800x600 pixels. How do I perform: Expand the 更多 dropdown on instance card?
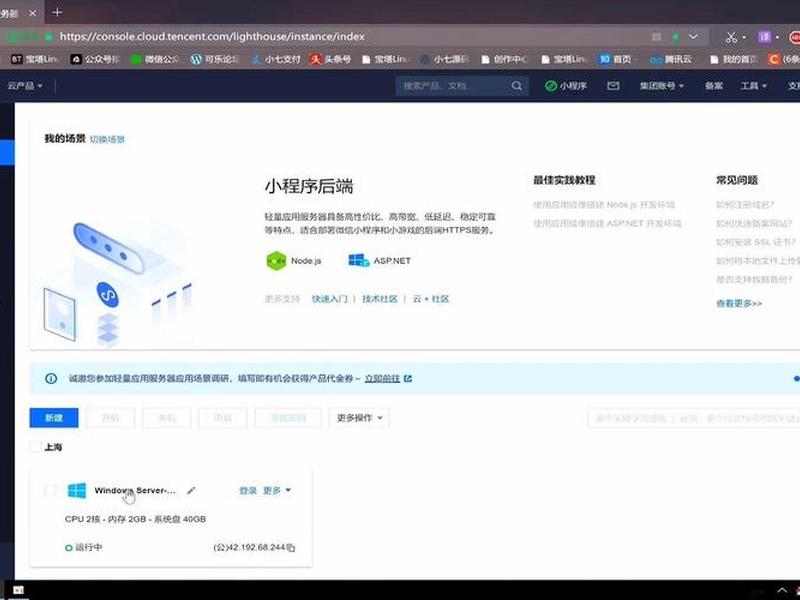pyautogui.click(x=277, y=490)
